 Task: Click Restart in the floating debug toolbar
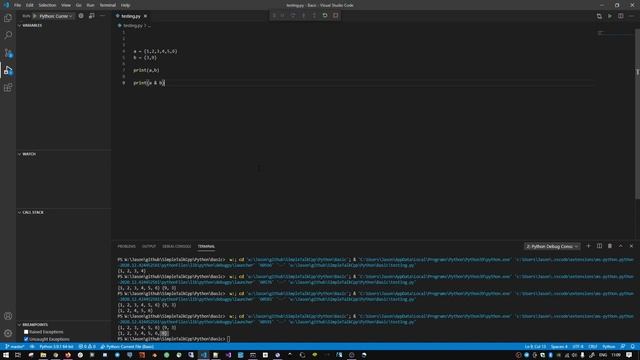coord(325,16)
